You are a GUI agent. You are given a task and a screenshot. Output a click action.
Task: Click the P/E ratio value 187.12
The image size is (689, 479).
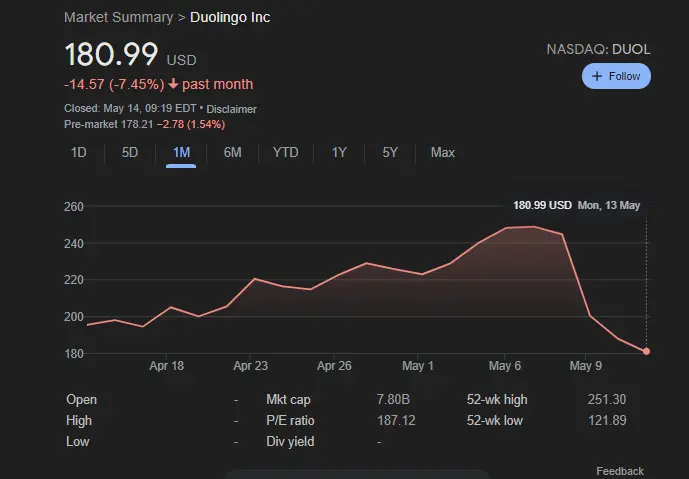click(x=396, y=421)
